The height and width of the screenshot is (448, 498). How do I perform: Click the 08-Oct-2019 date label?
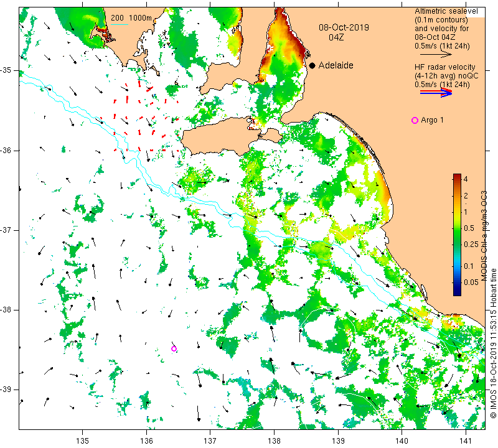344,27
